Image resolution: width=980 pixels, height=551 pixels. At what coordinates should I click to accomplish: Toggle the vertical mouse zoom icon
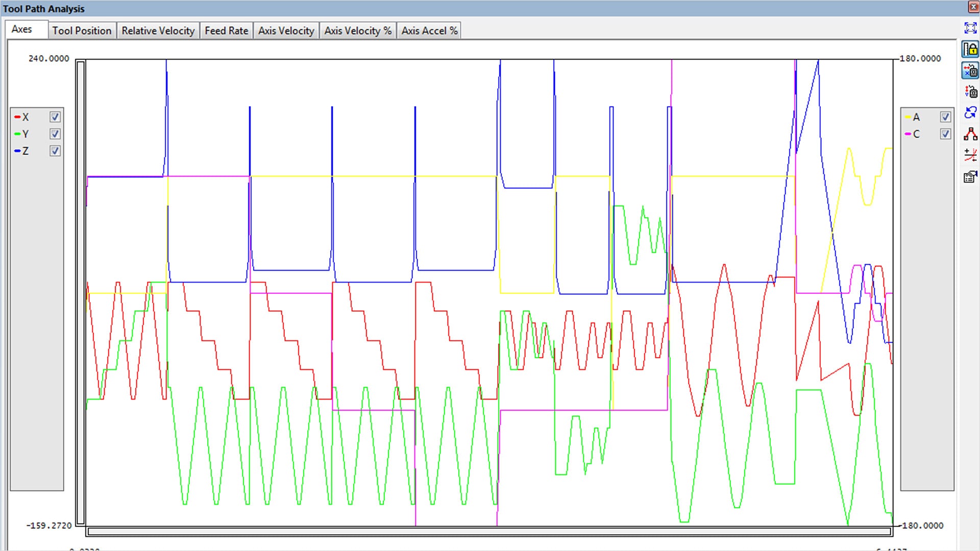click(970, 92)
